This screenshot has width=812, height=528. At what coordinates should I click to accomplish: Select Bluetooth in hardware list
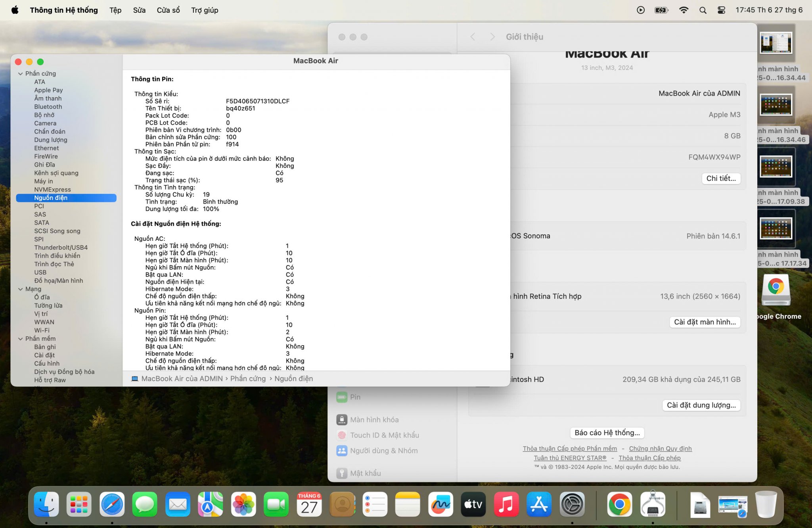point(48,107)
